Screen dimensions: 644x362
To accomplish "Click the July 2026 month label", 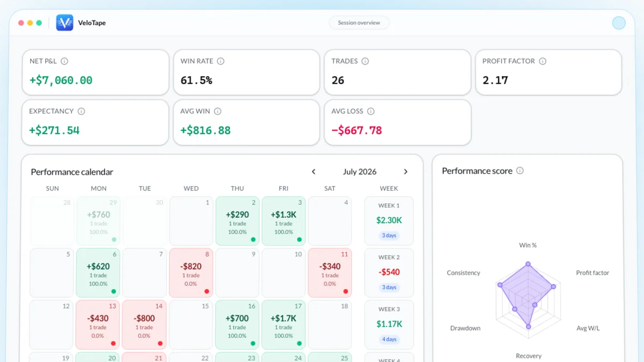I will tap(360, 172).
